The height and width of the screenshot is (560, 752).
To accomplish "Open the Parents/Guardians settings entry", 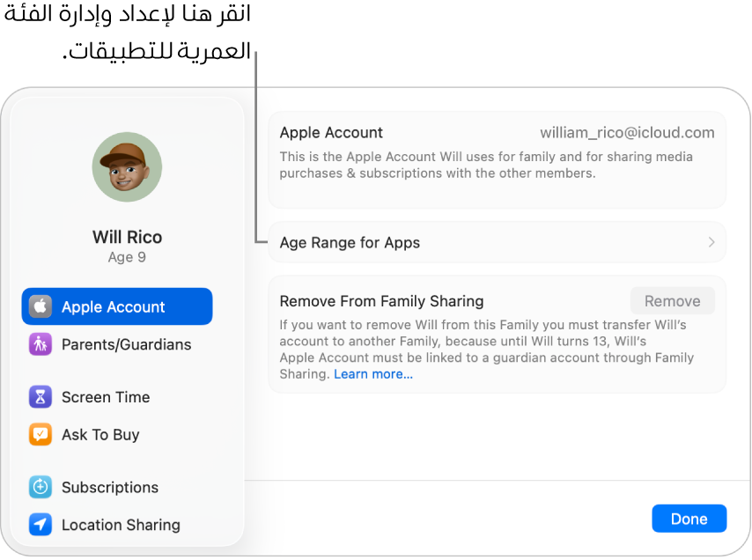I will coord(128,344).
